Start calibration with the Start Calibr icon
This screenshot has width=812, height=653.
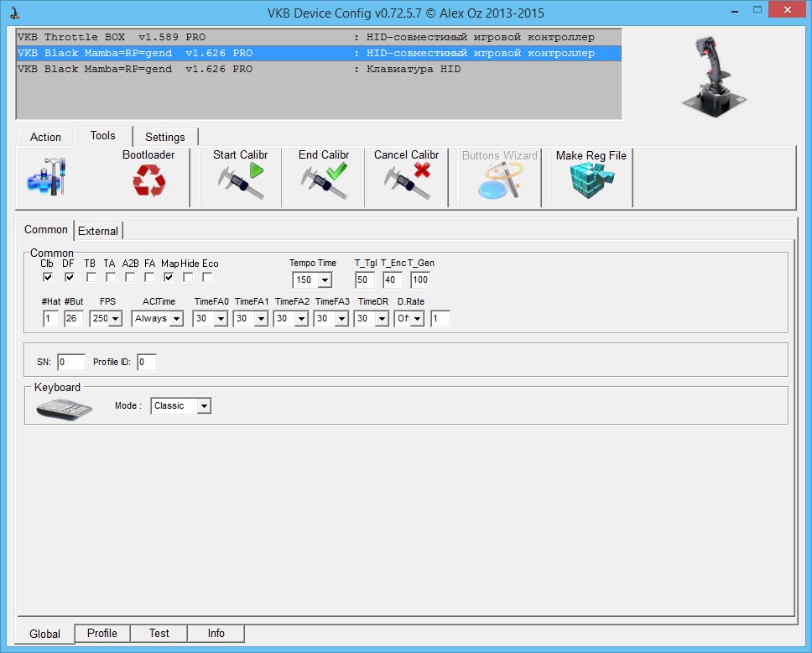pos(240,180)
